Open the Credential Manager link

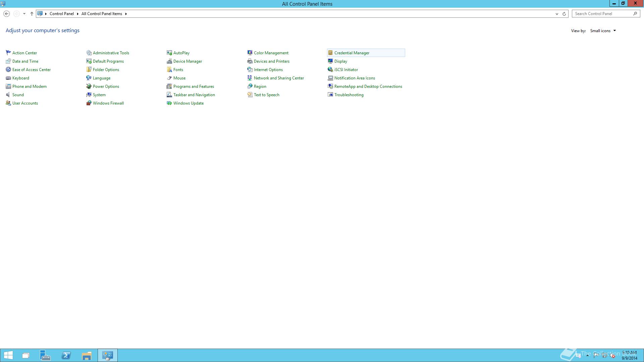click(x=352, y=53)
